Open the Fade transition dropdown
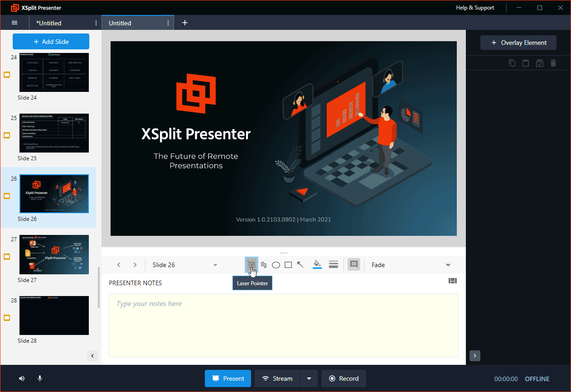Image resolution: width=571 pixels, height=392 pixels. pyautogui.click(x=411, y=265)
